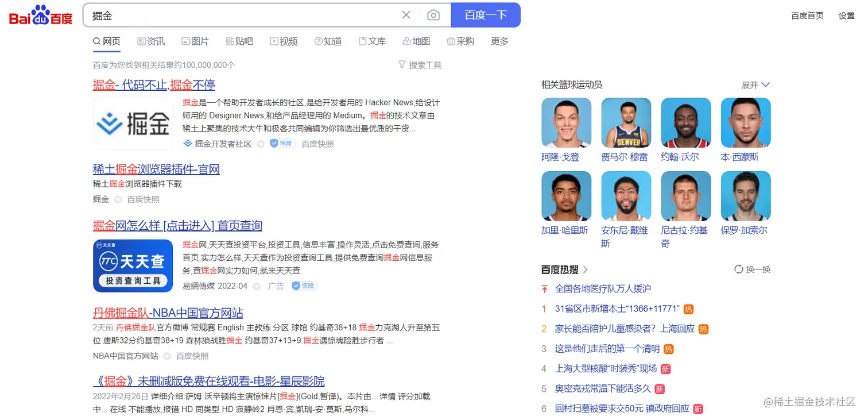Open the 采购 tab
Image resolution: width=868 pixels, height=420 pixels.
pyautogui.click(x=460, y=41)
